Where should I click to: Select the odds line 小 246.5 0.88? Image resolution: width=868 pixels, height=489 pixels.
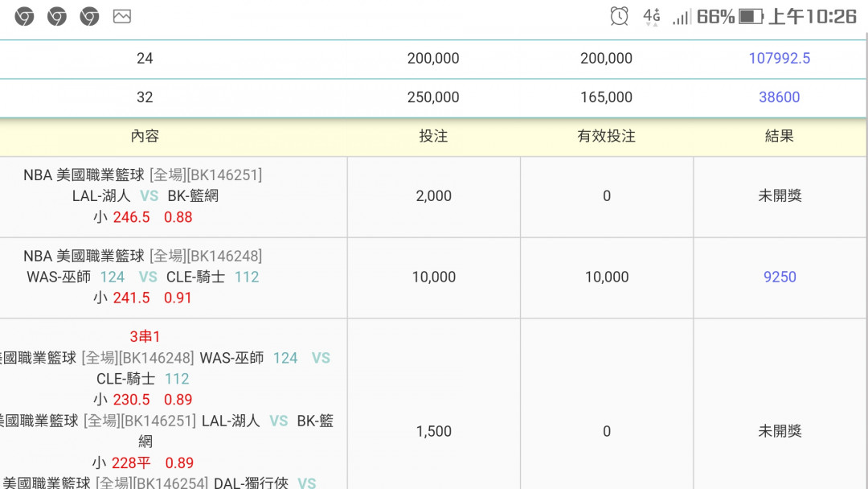click(x=143, y=217)
